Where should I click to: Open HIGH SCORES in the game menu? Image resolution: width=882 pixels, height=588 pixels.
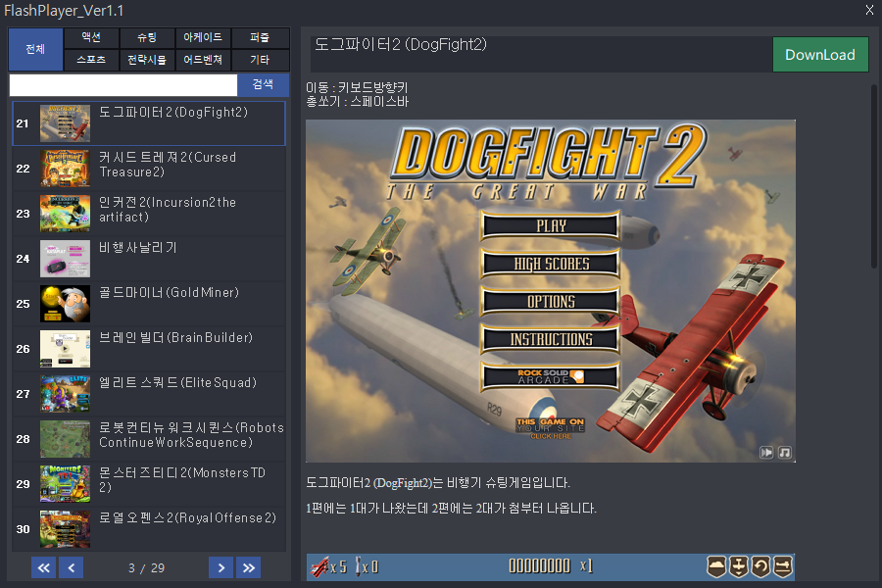point(551,264)
